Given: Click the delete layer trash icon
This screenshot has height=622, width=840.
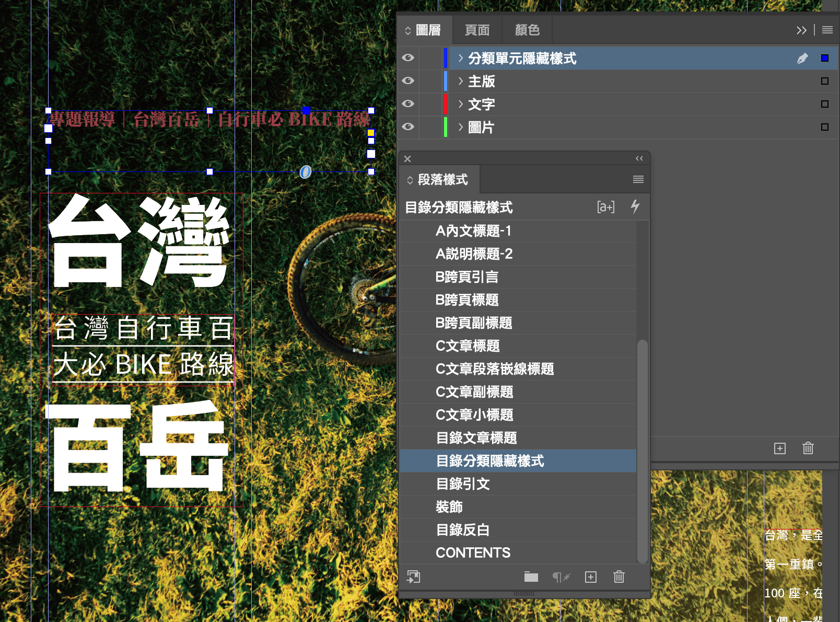Looking at the screenshot, I should click(x=808, y=448).
